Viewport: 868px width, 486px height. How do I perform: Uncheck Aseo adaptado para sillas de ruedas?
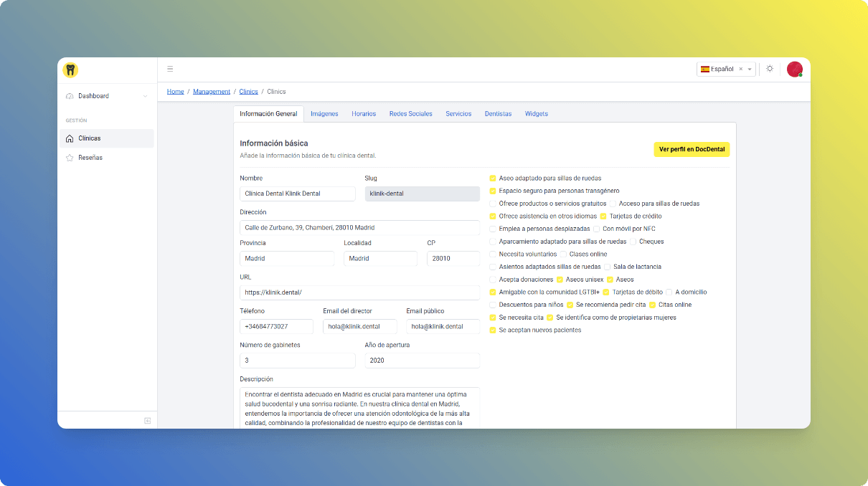click(x=493, y=178)
